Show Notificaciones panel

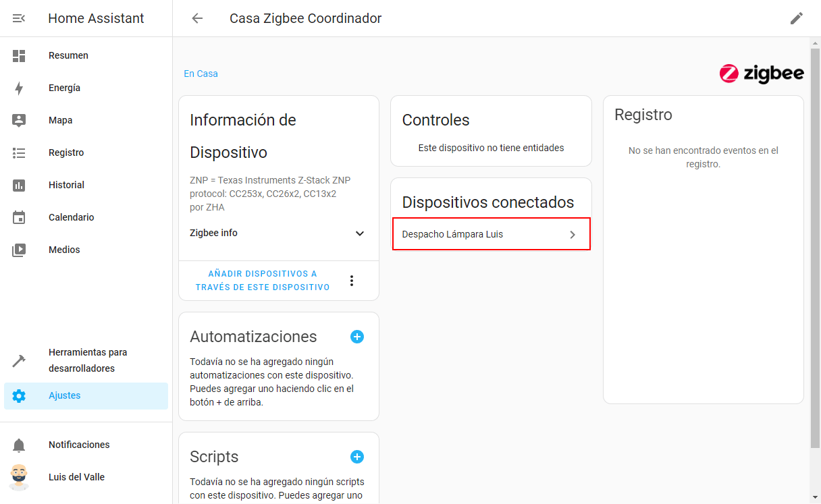point(79,445)
